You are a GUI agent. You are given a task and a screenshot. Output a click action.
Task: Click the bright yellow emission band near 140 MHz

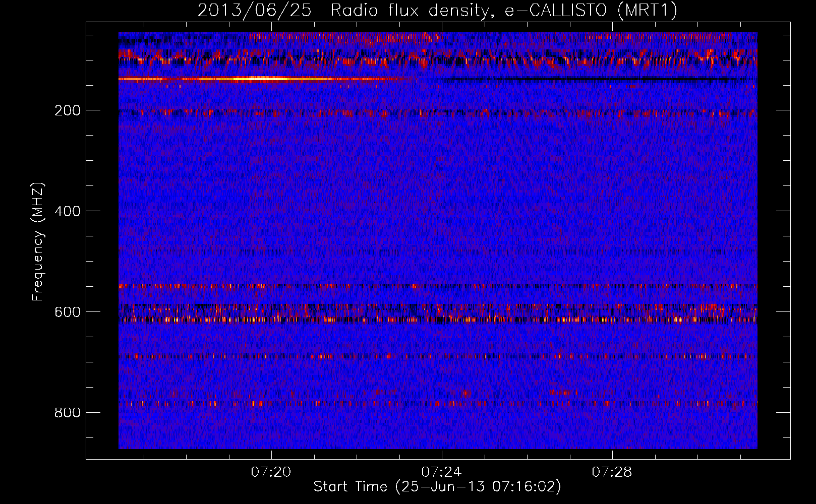262,79
